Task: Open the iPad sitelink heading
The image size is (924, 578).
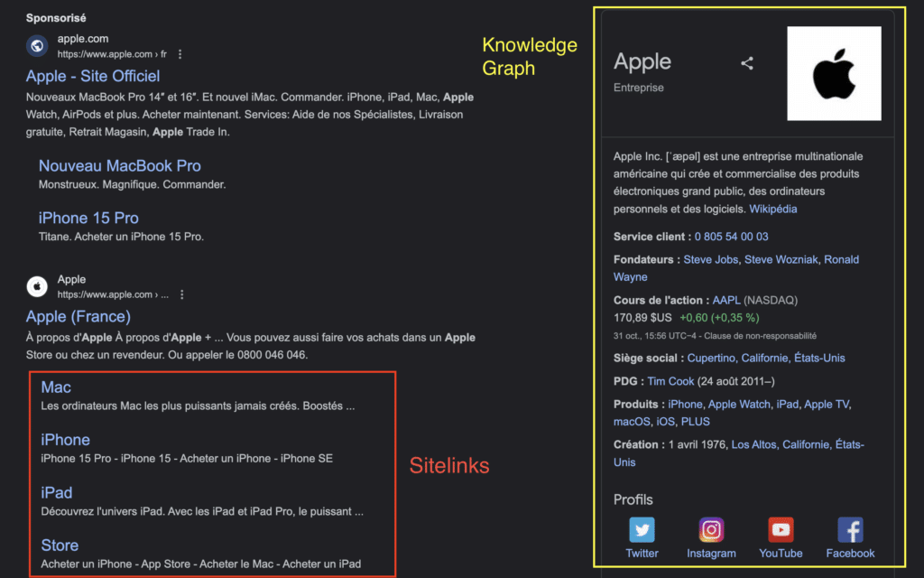Action: 57,493
